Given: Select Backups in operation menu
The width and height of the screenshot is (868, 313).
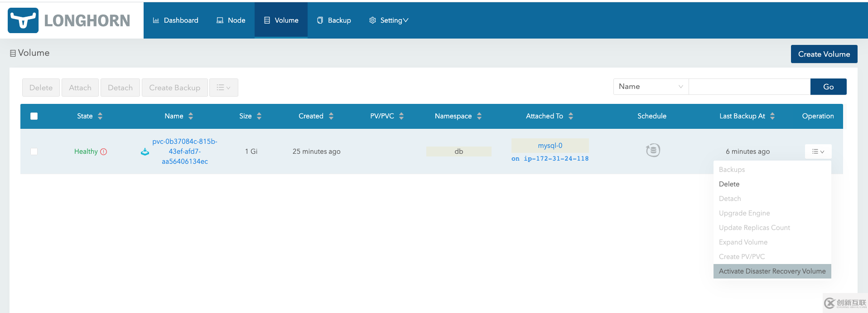Looking at the screenshot, I should 772,170.
